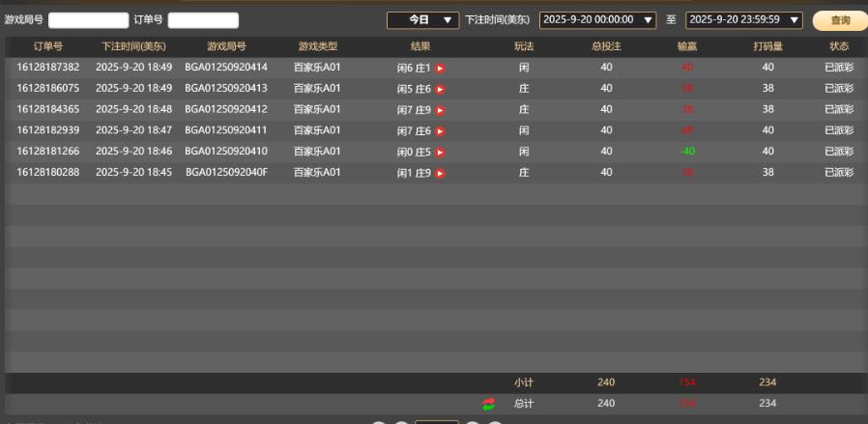Click game round BGA01250920411
Viewport: 868px width, 424px height.
click(x=226, y=130)
